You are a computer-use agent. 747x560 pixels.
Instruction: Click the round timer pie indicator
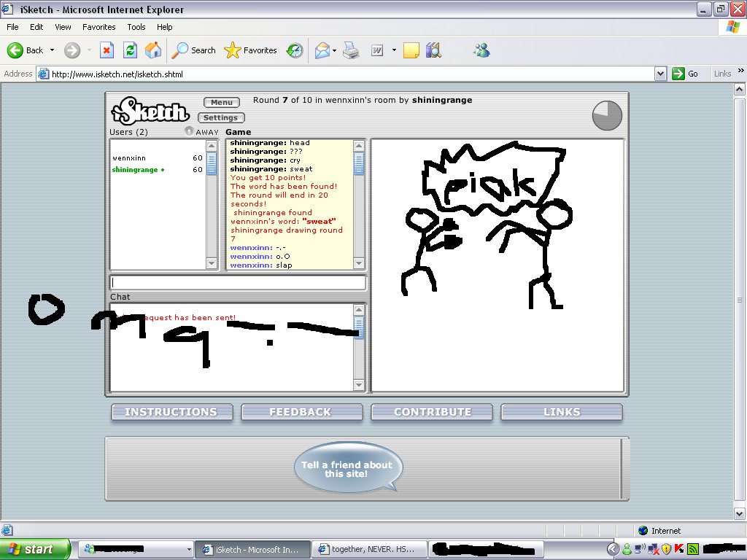point(607,115)
